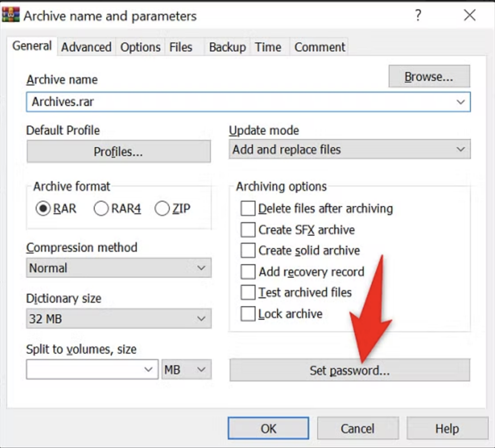Image resolution: width=495 pixels, height=448 pixels.
Task: Click the question mark help icon
Action: [x=418, y=15]
